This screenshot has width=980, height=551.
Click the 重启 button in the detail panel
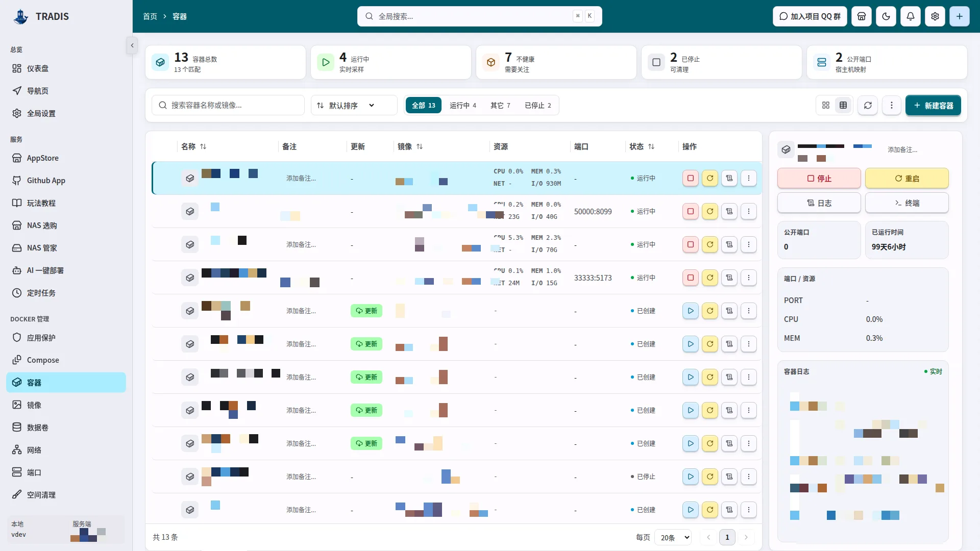(907, 178)
